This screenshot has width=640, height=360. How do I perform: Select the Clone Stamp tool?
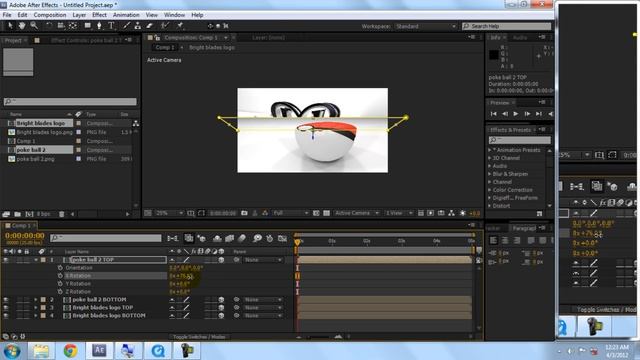click(x=138, y=26)
